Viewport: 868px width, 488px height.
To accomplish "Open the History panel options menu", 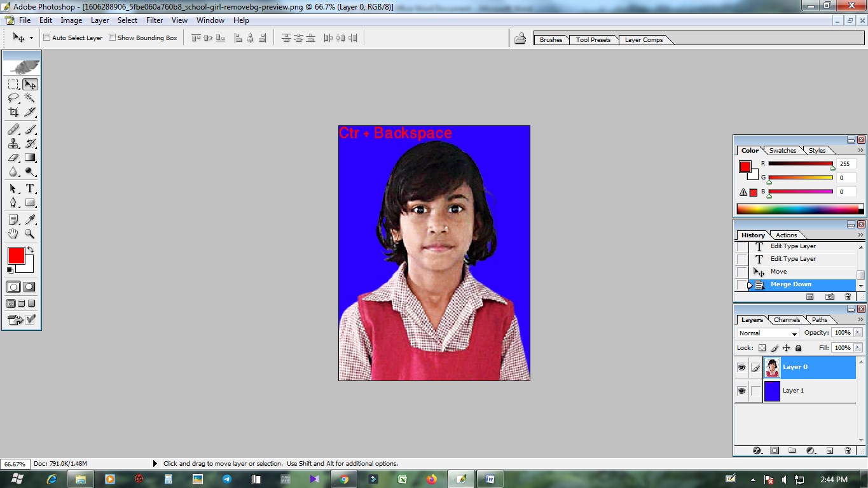I will [861, 235].
